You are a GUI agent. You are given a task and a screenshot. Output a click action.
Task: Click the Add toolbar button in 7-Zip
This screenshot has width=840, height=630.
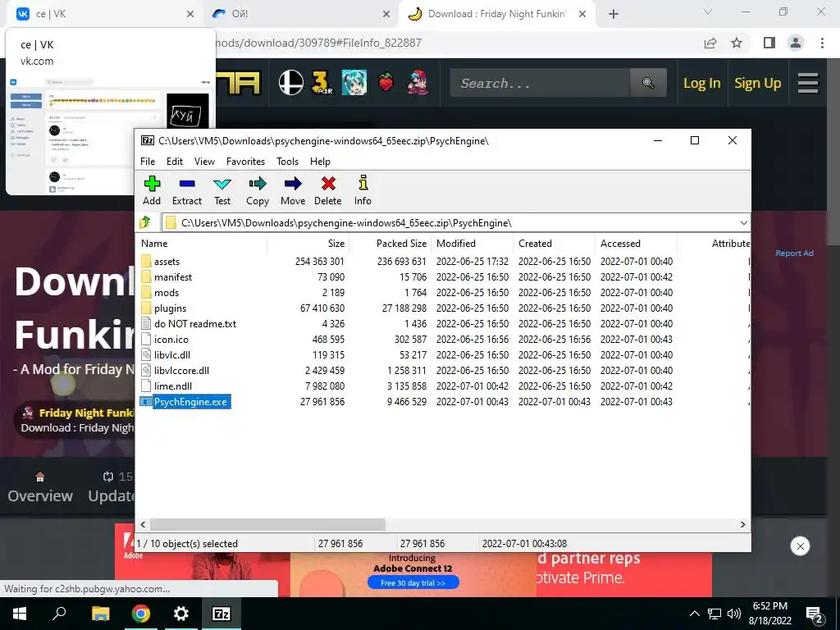click(x=152, y=190)
